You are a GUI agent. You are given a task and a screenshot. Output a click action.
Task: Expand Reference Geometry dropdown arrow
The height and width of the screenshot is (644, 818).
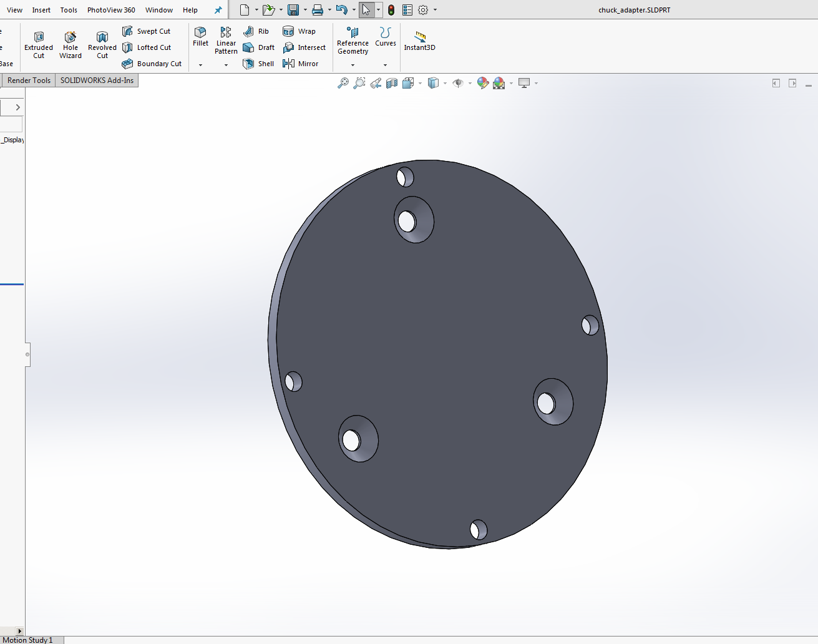point(353,65)
